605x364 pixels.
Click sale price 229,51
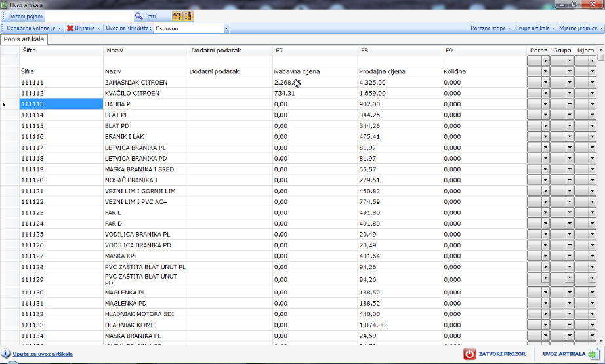pyautogui.click(x=400, y=180)
